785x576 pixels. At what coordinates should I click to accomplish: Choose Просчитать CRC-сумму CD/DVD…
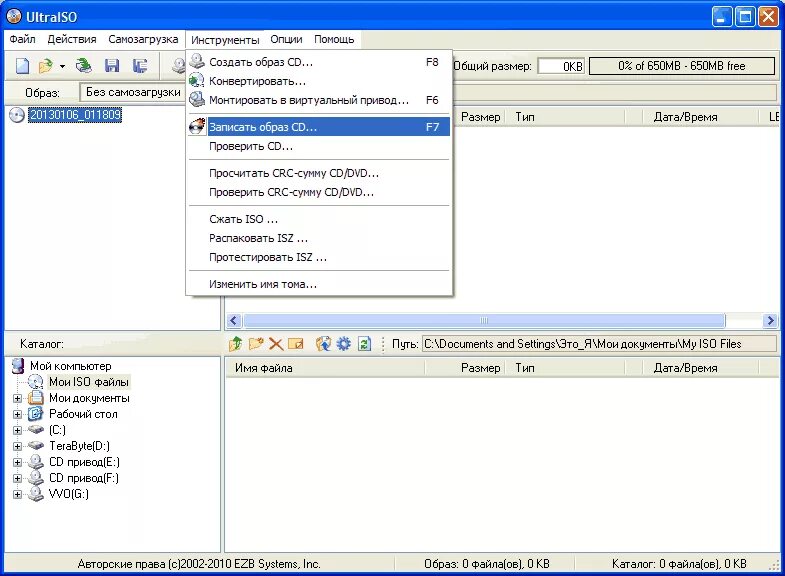coord(319,173)
